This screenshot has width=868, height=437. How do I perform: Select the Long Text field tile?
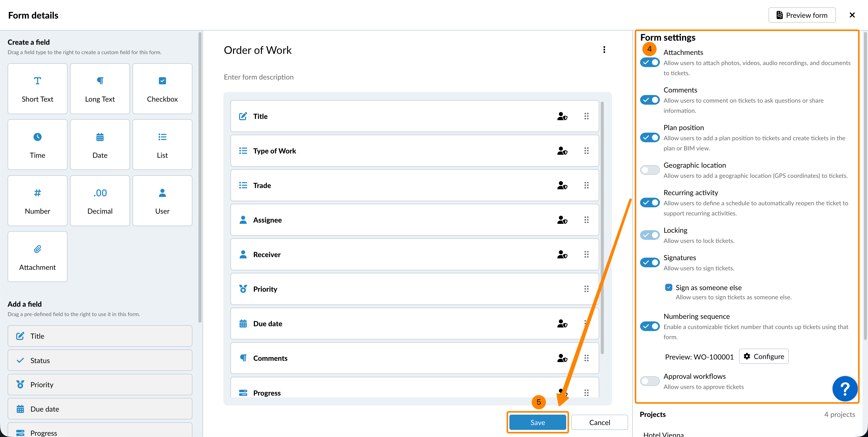point(100,89)
